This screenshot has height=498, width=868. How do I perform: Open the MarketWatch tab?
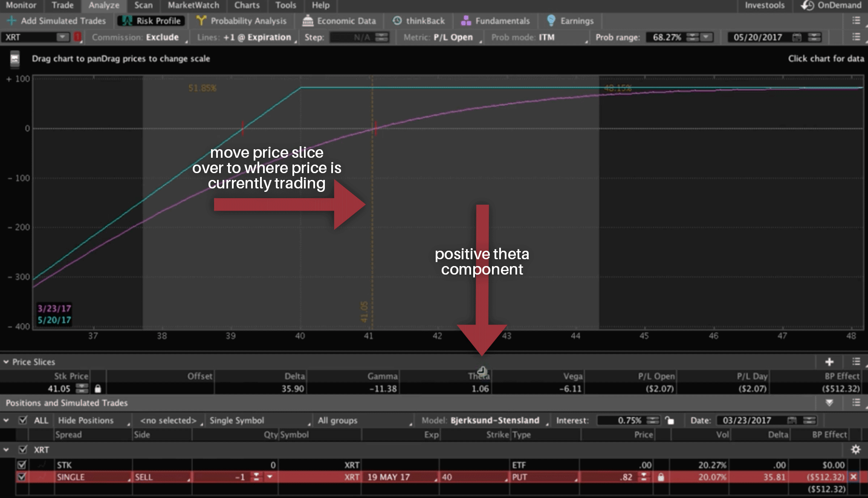click(x=194, y=5)
